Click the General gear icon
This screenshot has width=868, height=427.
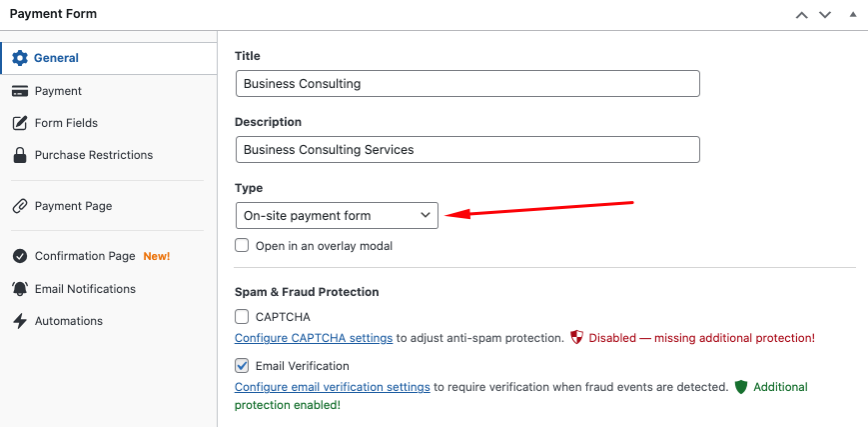pos(19,58)
